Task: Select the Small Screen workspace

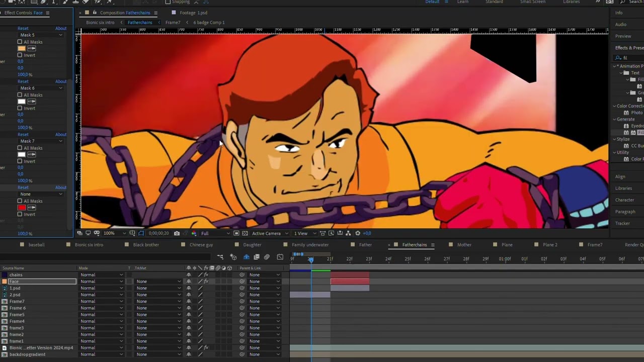Action: coord(532,2)
